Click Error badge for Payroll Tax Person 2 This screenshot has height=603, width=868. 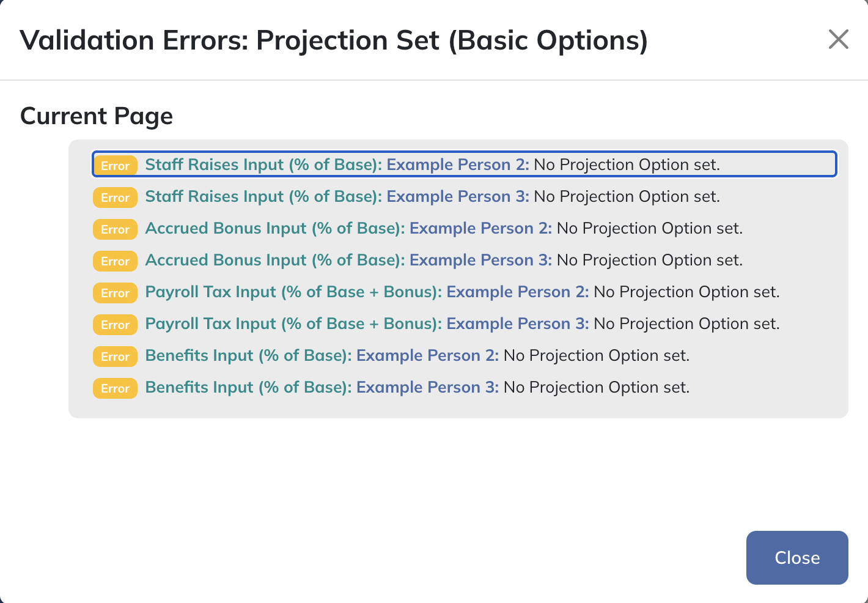coord(115,292)
